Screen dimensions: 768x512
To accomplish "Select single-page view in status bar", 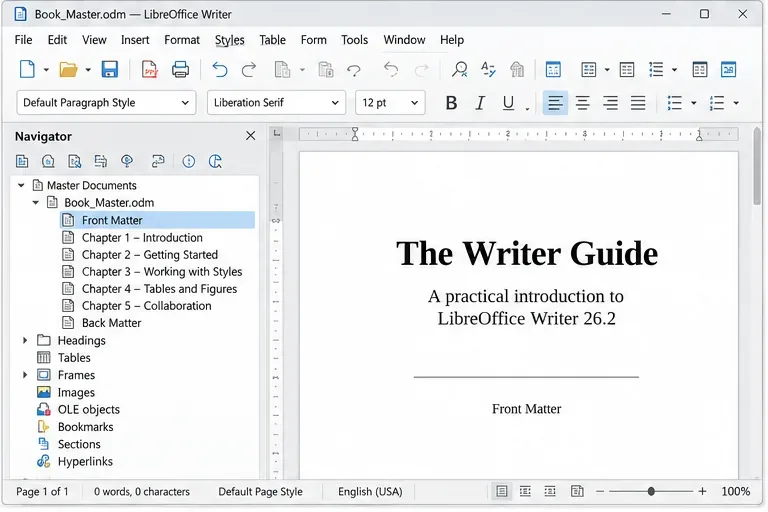I will tap(502, 491).
